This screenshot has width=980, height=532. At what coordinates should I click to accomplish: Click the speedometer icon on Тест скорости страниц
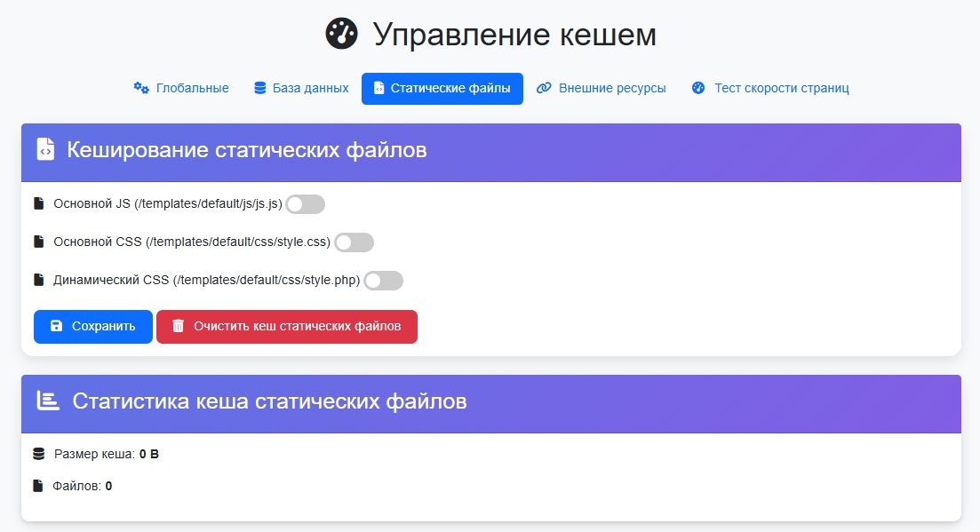click(x=697, y=88)
